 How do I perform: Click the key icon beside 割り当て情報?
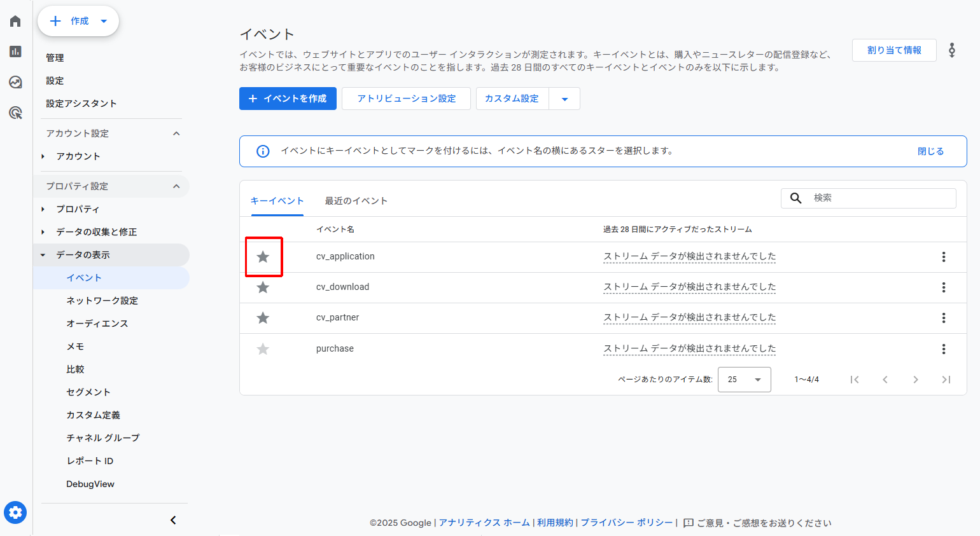[x=952, y=50]
